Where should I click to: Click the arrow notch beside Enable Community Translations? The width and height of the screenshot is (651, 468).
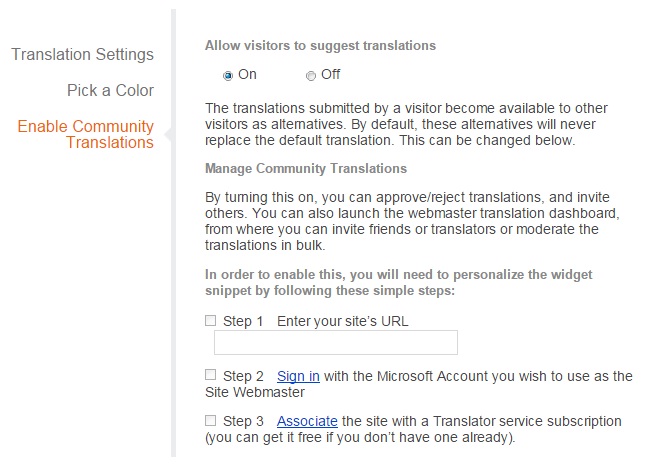(x=168, y=134)
